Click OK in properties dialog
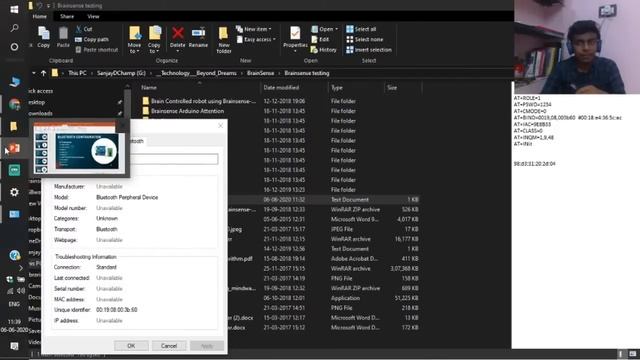This screenshot has width=640, height=360. 131,346
